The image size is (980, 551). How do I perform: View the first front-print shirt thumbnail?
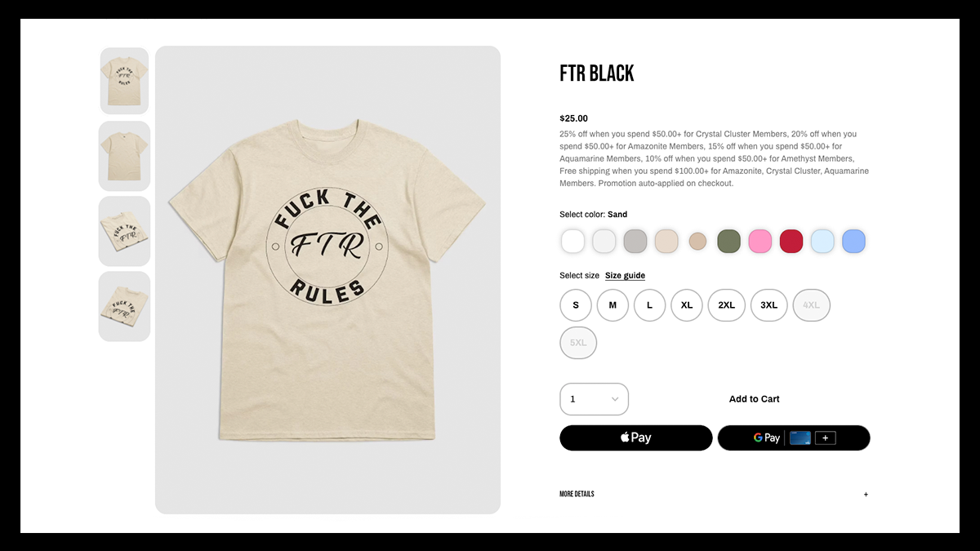124,81
